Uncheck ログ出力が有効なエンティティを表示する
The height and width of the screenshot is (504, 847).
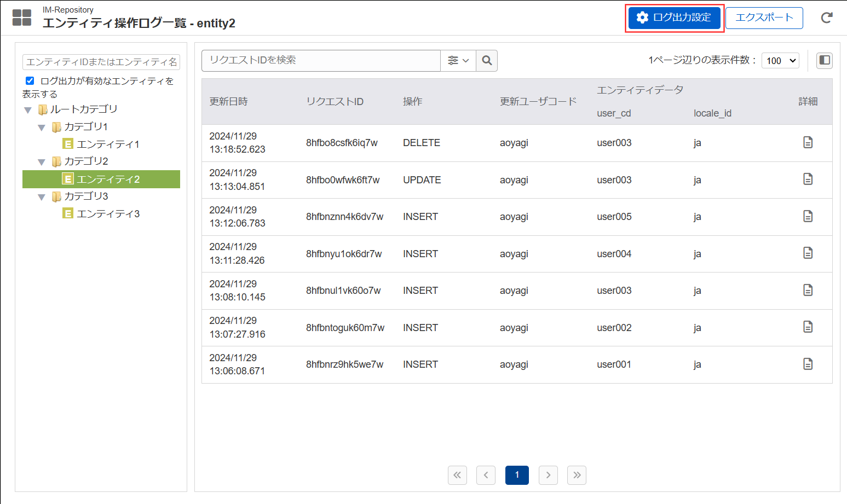coord(30,80)
